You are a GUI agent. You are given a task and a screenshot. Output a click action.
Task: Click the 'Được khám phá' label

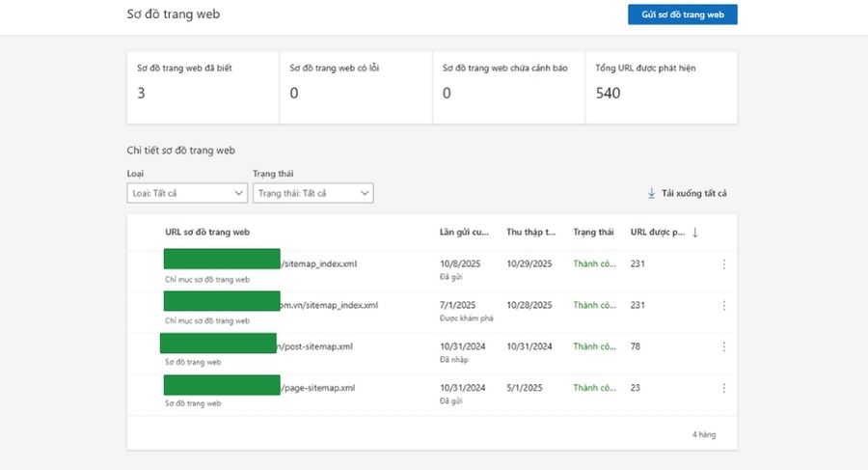tap(466, 318)
